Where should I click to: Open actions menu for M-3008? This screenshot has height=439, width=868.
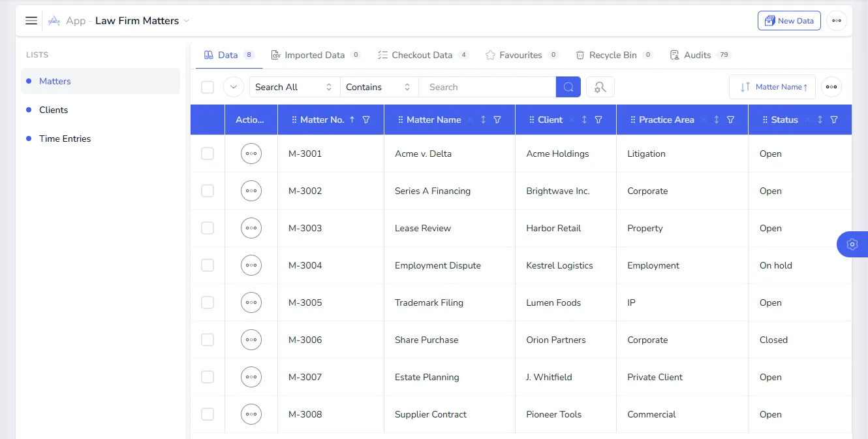tap(251, 414)
